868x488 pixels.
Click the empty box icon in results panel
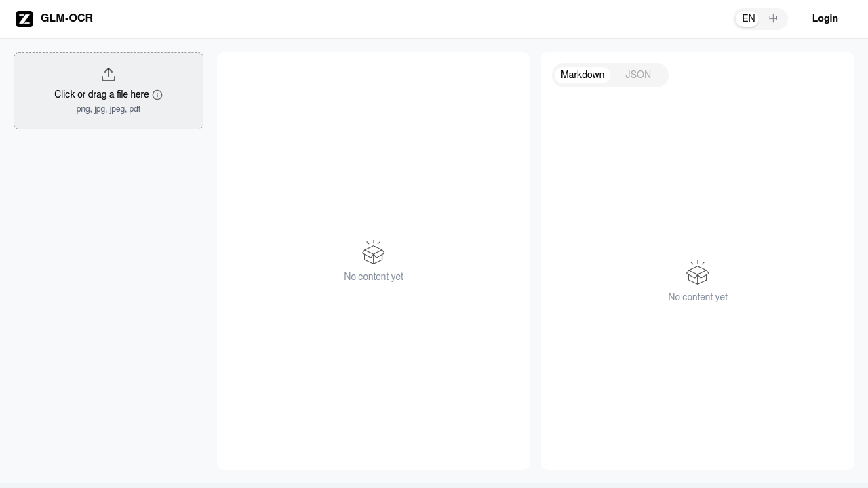698,273
